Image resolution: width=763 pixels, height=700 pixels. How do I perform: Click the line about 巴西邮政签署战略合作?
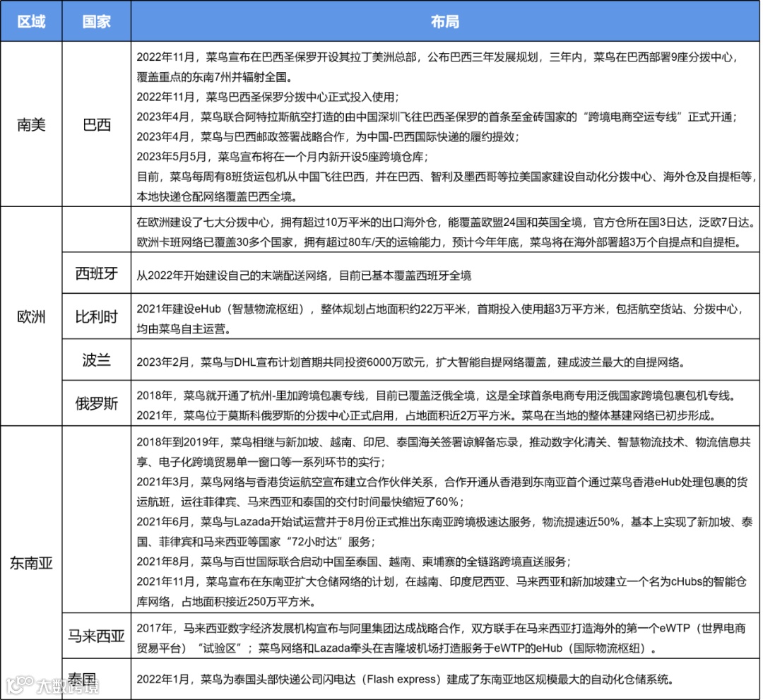(x=328, y=137)
